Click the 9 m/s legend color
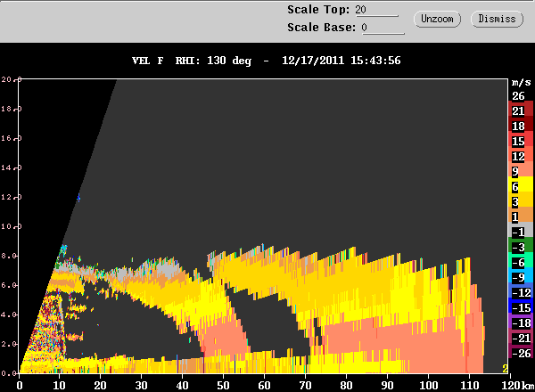 click(x=522, y=171)
